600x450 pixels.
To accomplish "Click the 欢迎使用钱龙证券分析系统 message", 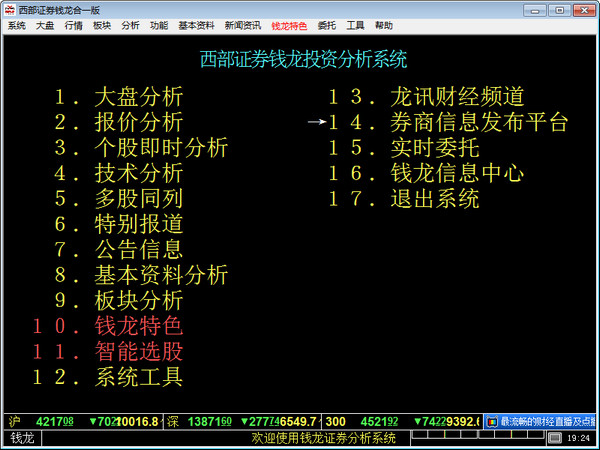I will point(324,438).
